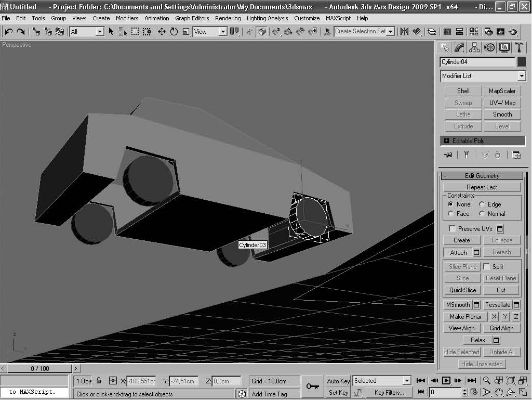Viewport: 532px width, 400px height.
Task: Expand the Editable Poly stack entry
Action: click(x=446, y=141)
